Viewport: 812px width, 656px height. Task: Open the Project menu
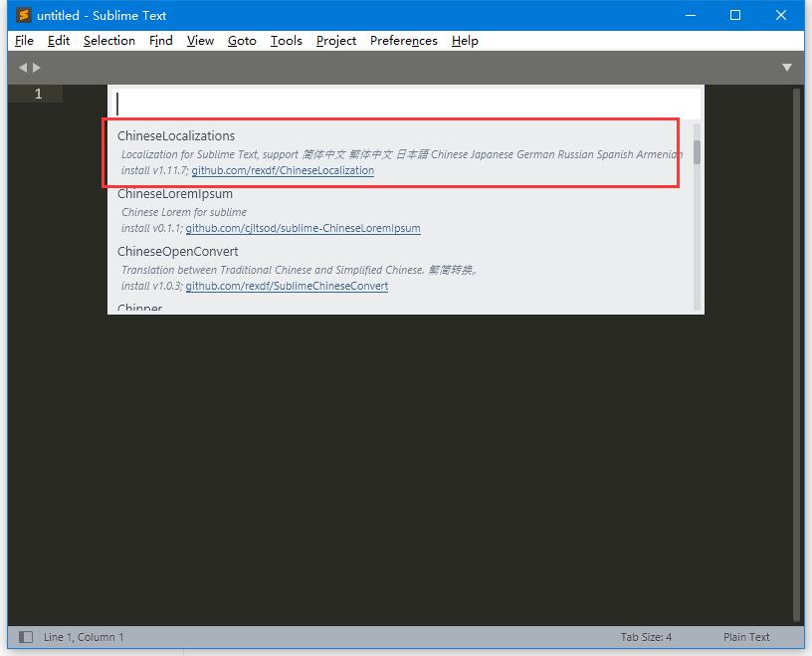[x=335, y=41]
